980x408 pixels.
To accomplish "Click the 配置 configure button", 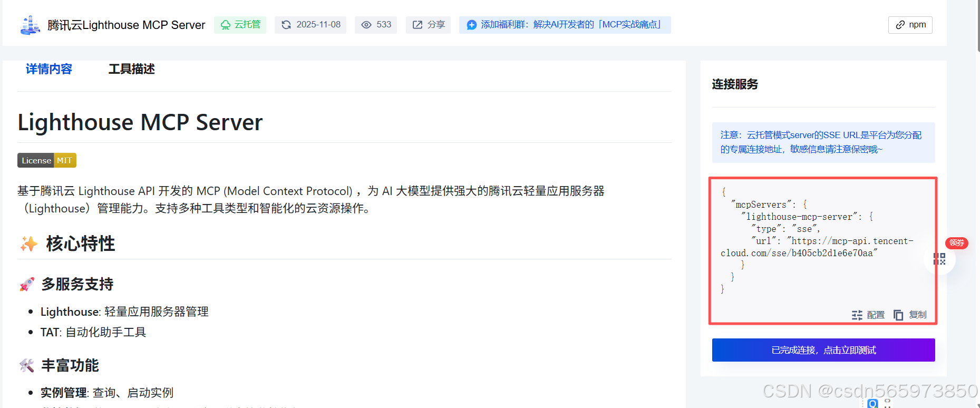I will click(868, 315).
